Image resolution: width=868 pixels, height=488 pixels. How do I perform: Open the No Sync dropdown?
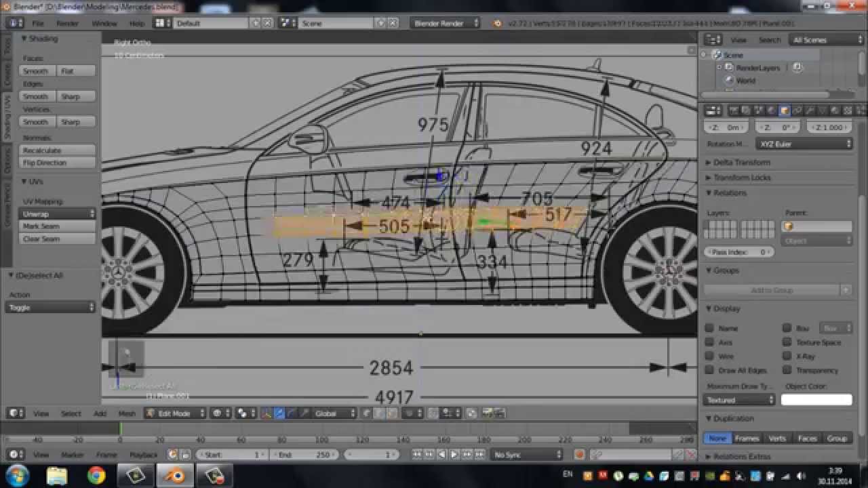click(528, 454)
